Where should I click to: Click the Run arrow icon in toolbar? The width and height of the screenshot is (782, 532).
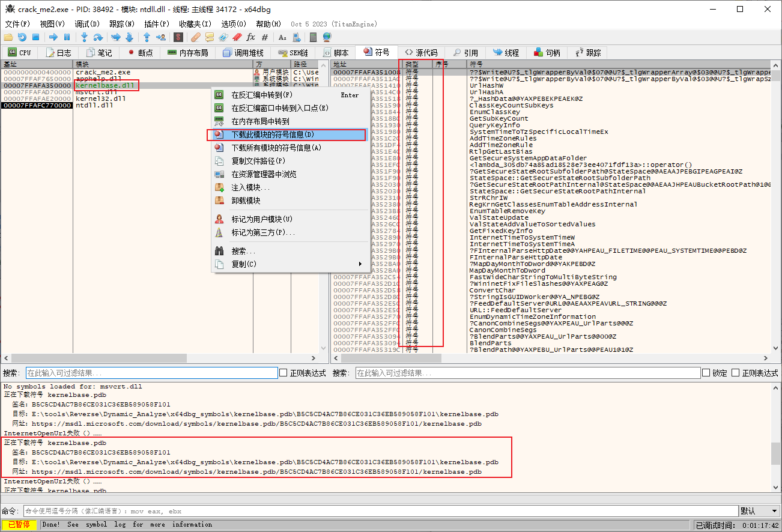[x=53, y=37]
